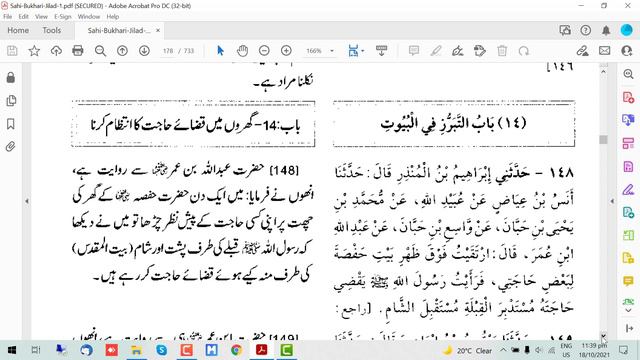Open the View menu
This screenshot has height=360, width=640.
pos(41,17)
